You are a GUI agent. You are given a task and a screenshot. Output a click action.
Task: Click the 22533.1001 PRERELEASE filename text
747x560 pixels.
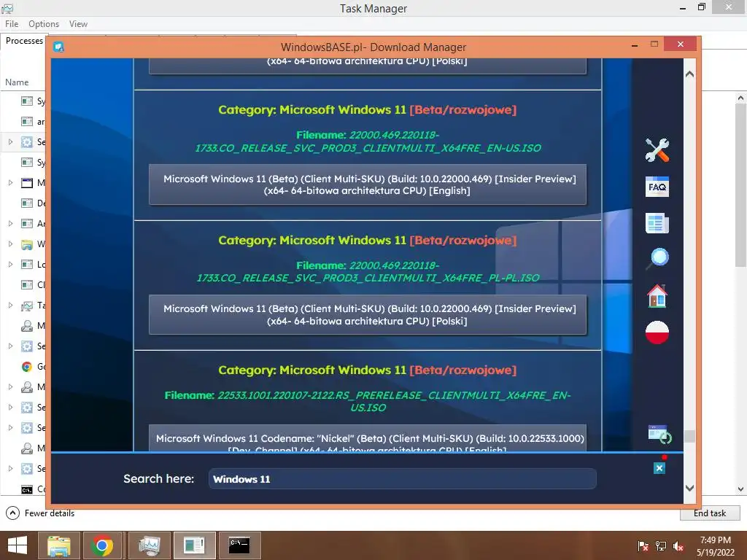coord(368,402)
